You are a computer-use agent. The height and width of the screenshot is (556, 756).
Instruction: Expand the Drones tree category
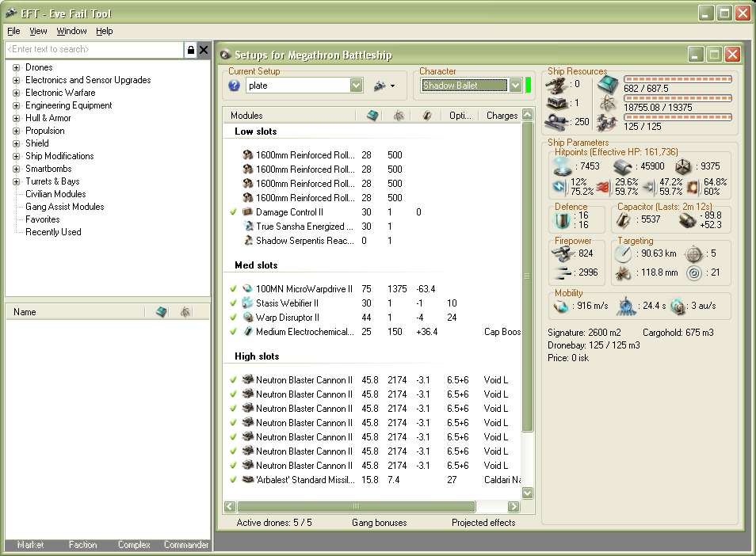tap(16, 68)
